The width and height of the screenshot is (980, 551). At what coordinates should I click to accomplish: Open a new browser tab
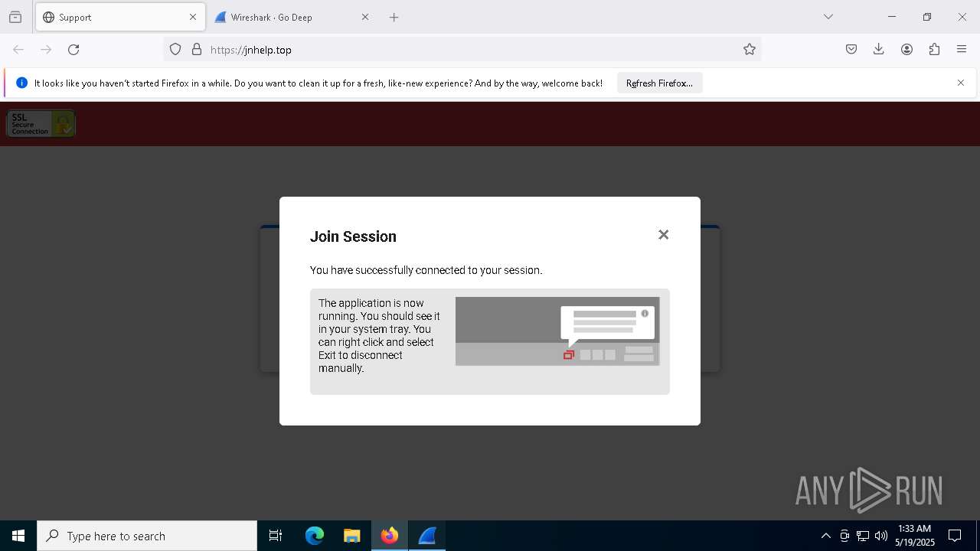[394, 17]
